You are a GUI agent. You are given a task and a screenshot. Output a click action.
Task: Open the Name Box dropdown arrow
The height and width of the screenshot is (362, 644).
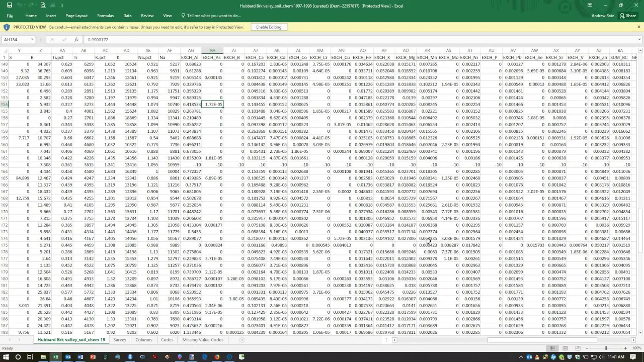click(32, 40)
